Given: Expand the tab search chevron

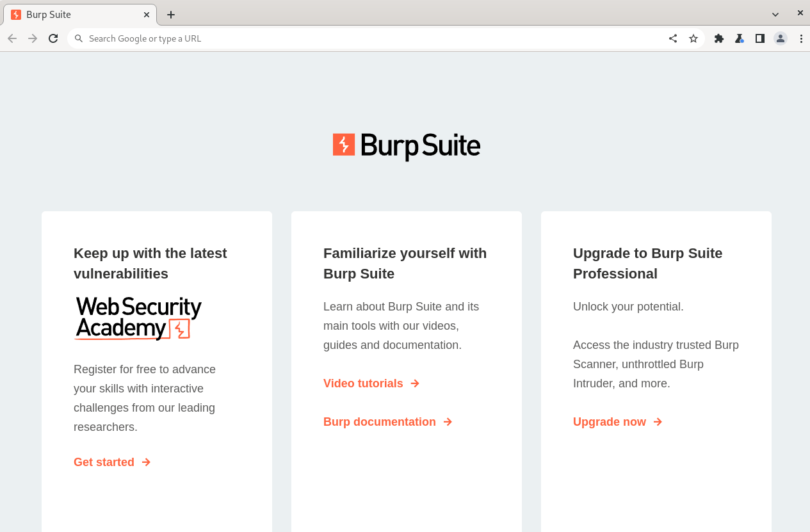Looking at the screenshot, I should [775, 14].
